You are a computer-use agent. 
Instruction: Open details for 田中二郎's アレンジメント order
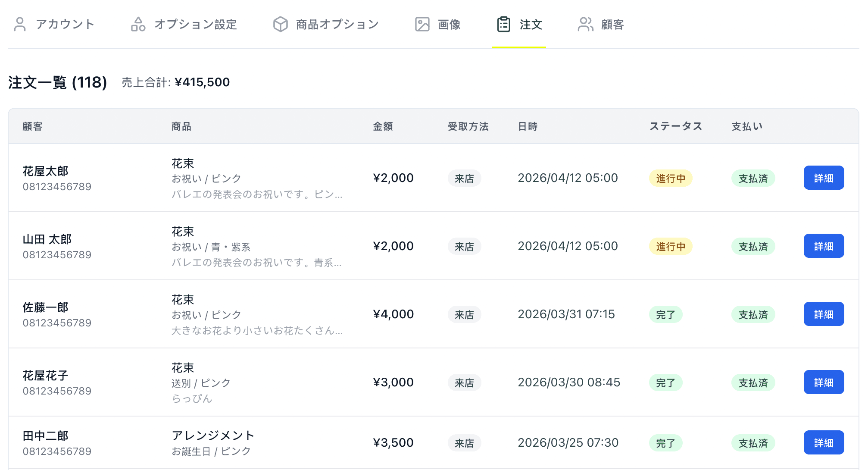click(x=824, y=442)
